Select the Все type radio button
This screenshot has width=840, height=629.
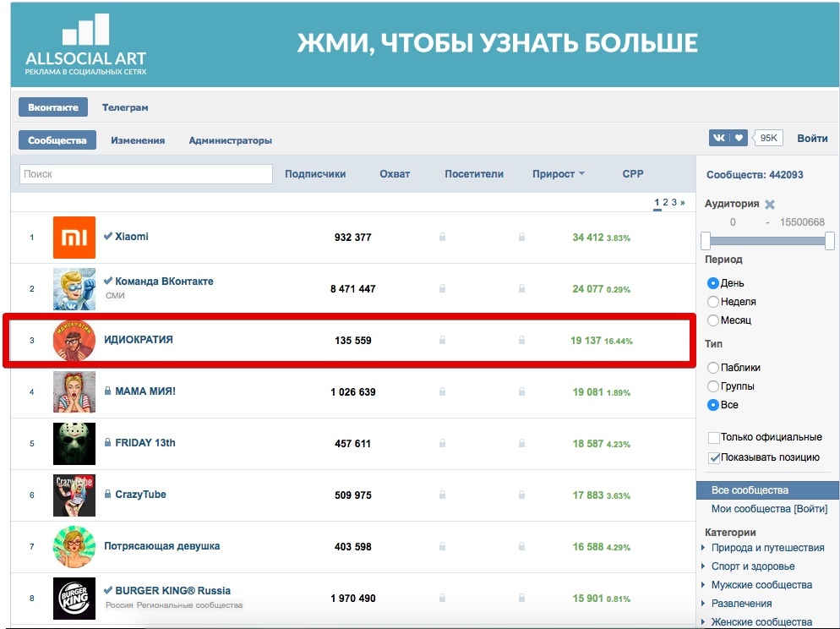point(712,405)
